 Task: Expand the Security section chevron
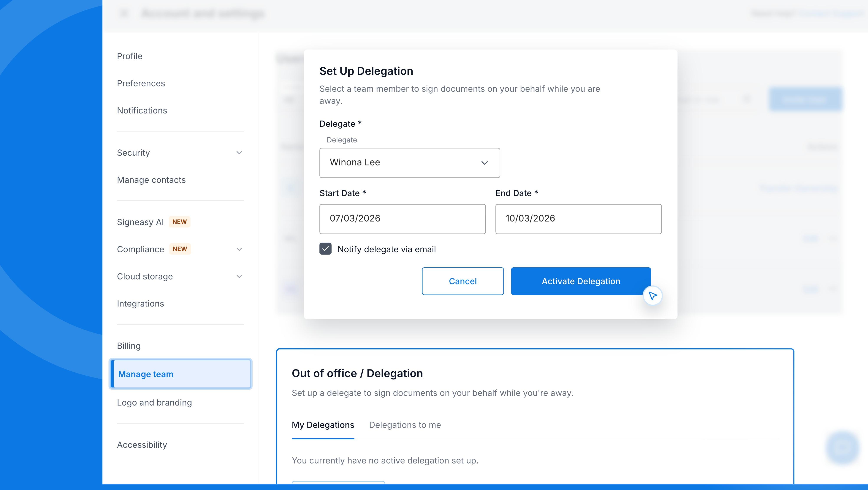[239, 153]
